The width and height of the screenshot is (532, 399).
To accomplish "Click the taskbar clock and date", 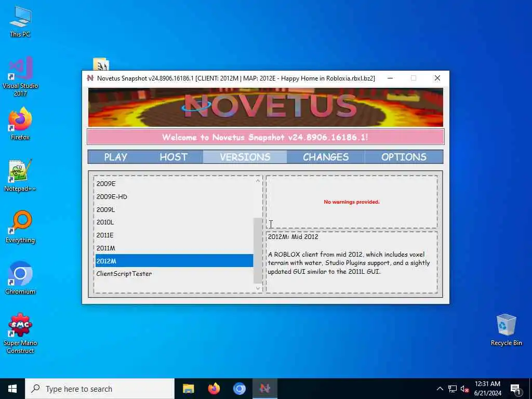I will pos(487,389).
